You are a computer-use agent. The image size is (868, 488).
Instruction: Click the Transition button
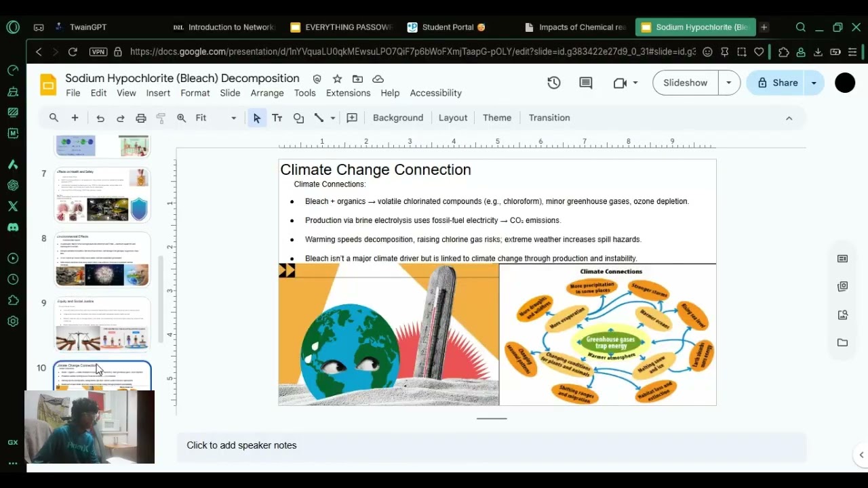pos(549,118)
